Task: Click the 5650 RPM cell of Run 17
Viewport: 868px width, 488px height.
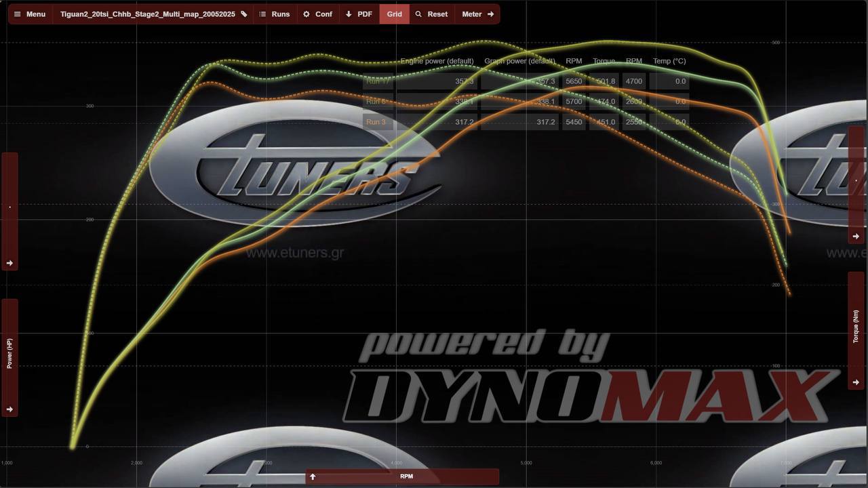Action: [574, 81]
